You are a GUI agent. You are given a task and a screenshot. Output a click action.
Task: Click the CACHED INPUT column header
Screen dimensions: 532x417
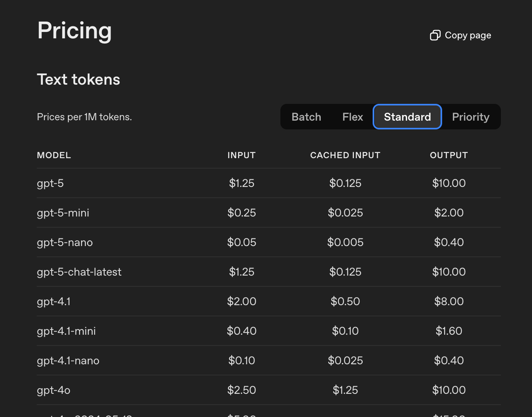(x=345, y=155)
